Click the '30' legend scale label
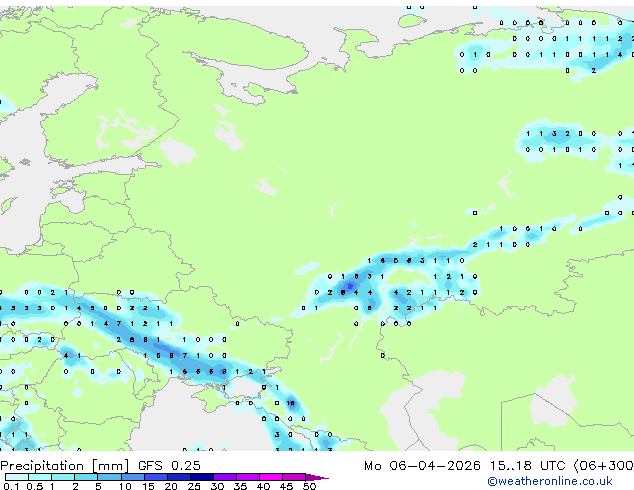 (x=217, y=486)
